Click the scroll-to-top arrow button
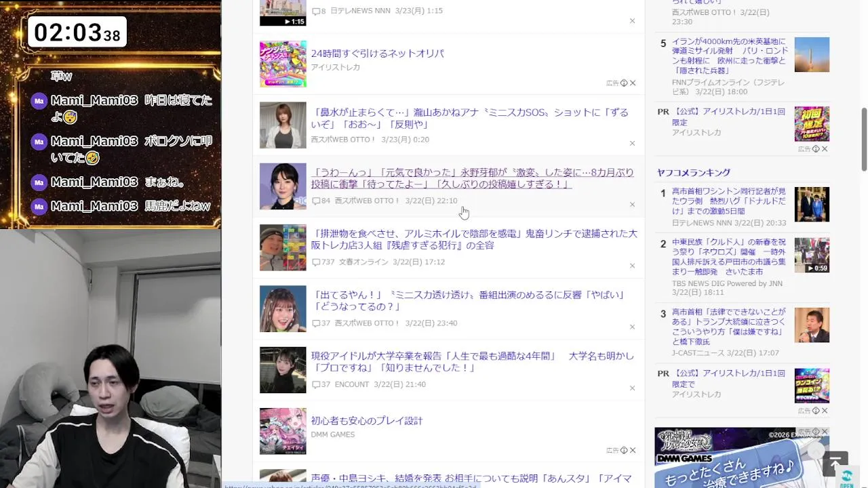 click(x=835, y=464)
